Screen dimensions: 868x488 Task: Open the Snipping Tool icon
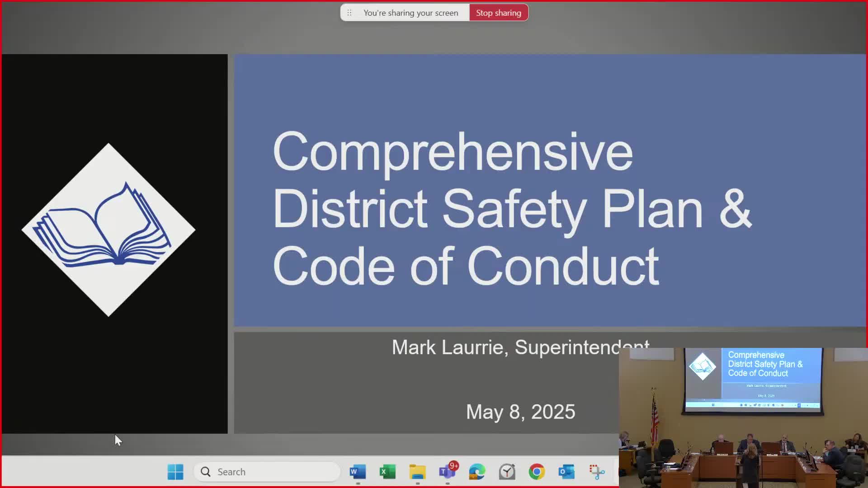(597, 472)
